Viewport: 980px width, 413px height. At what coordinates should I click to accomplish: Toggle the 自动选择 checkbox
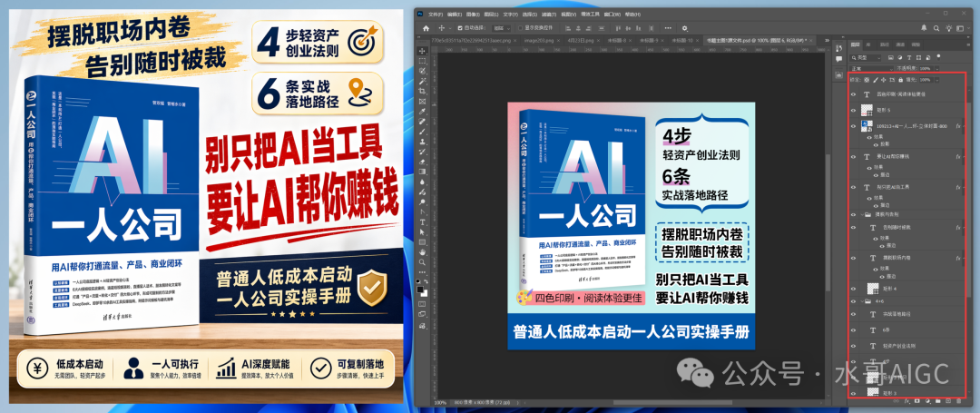460,28
